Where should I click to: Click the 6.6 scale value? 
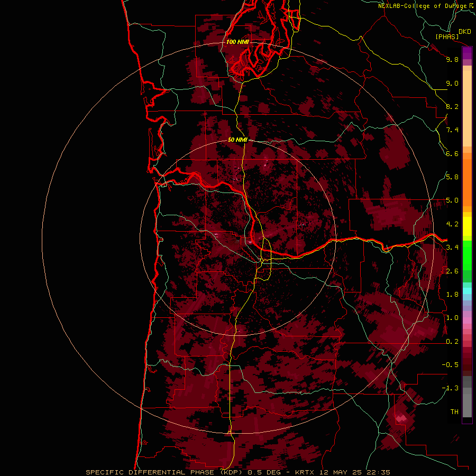pyautogui.click(x=452, y=153)
